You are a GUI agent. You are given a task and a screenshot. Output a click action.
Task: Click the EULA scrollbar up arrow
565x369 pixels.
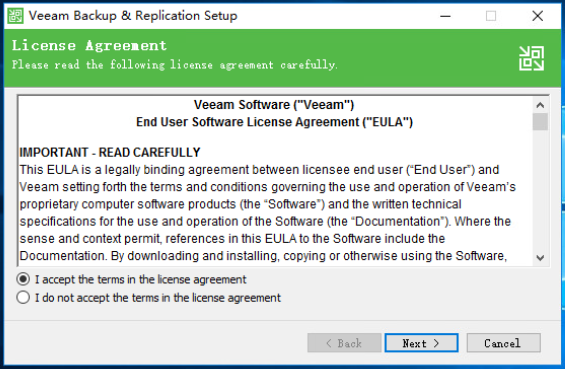point(540,105)
